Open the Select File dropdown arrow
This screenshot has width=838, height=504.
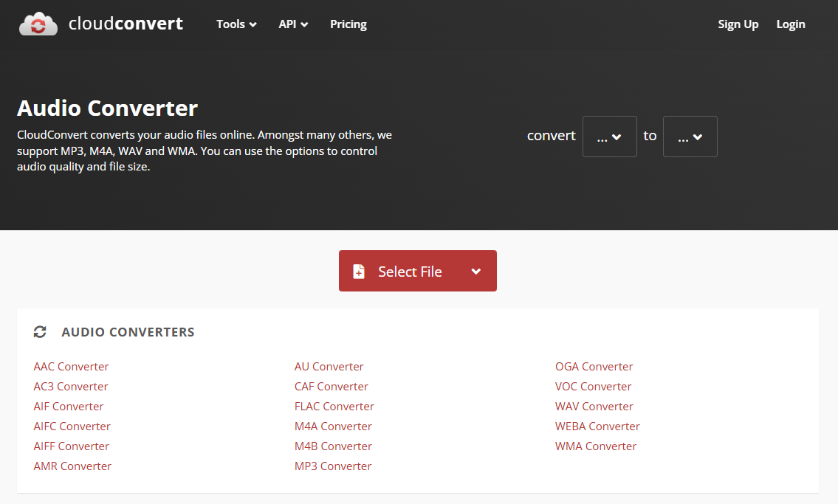(x=476, y=272)
